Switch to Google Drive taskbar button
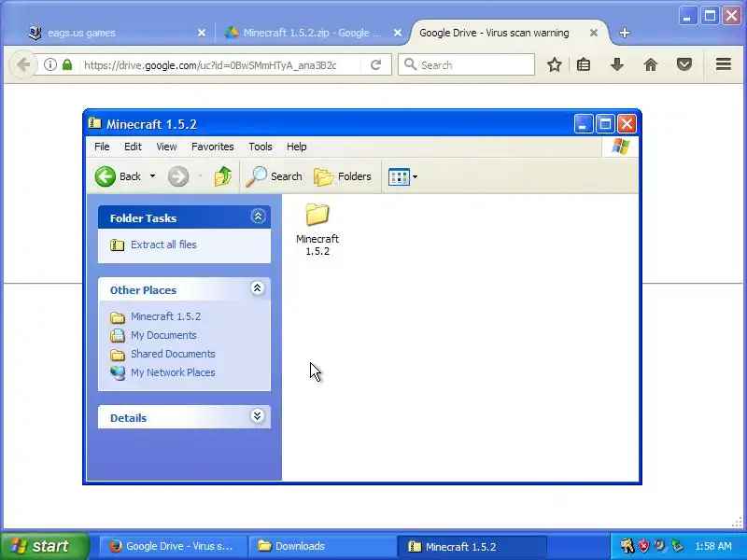This screenshot has height=560, width=747. 173,546
